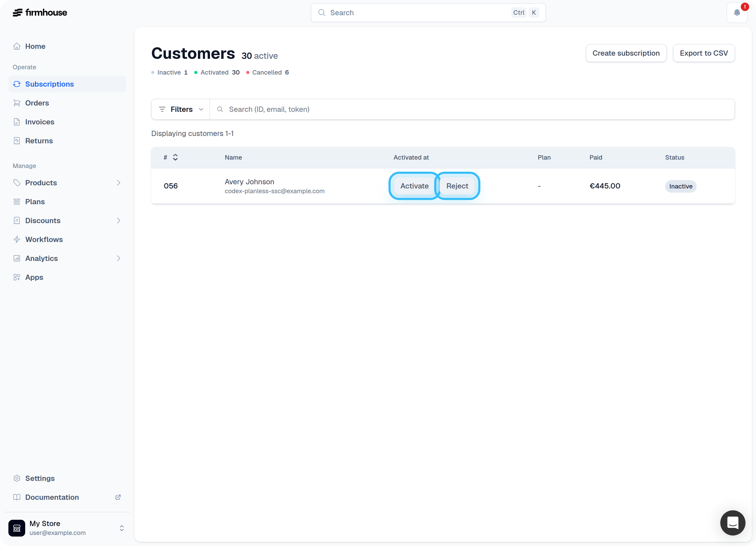This screenshot has width=756, height=546.
Task: Activate Avery Johnson's subscription
Action: point(414,186)
